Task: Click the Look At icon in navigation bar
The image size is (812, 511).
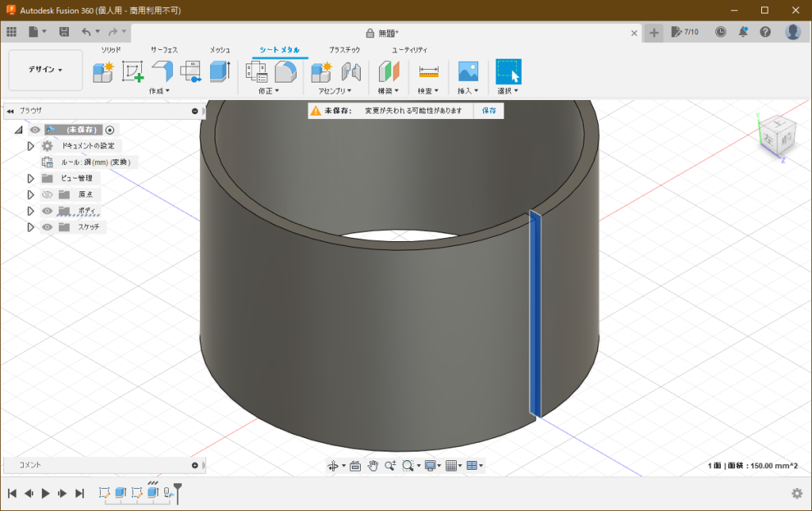Action: tap(355, 466)
